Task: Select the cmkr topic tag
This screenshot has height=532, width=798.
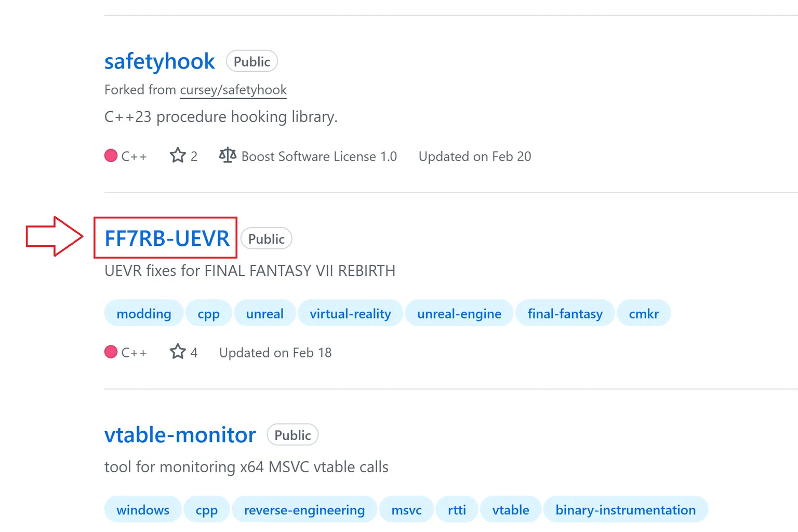Action: coord(644,313)
